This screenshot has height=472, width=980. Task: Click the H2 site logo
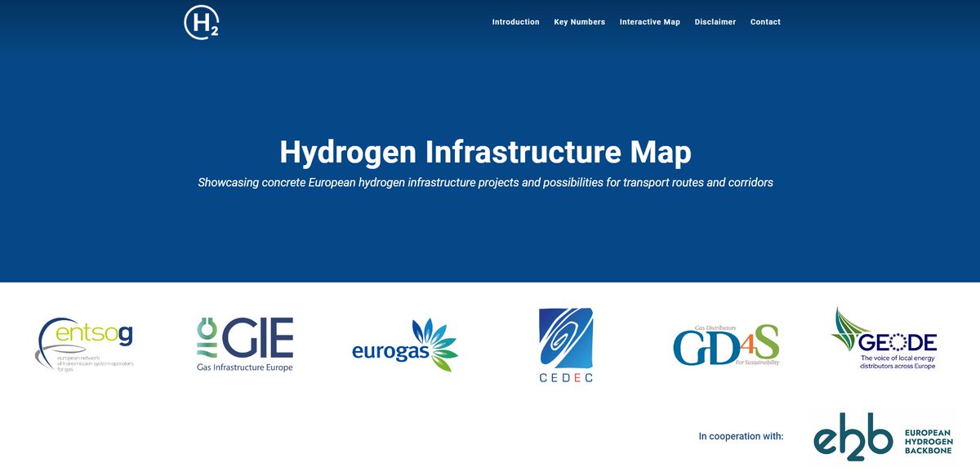[202, 21]
